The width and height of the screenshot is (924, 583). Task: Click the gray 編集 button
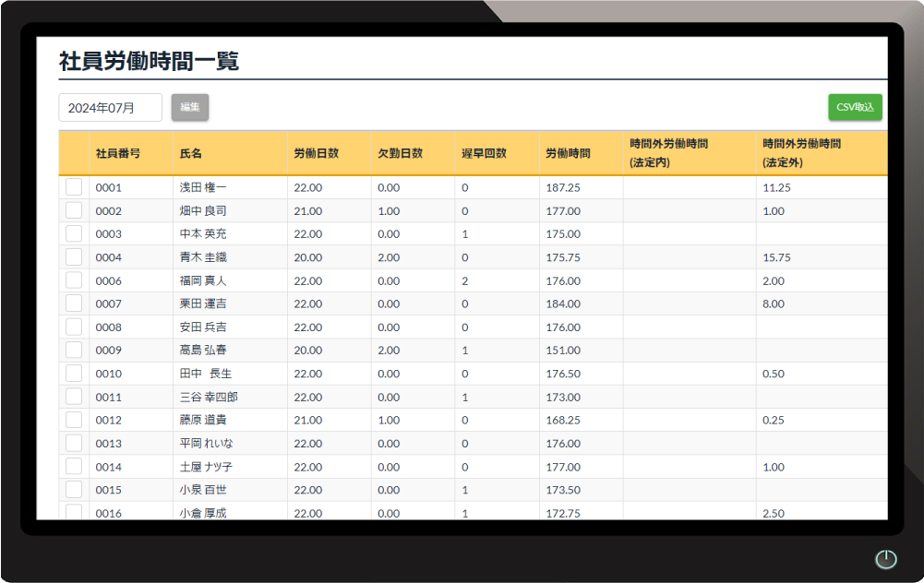(x=190, y=107)
